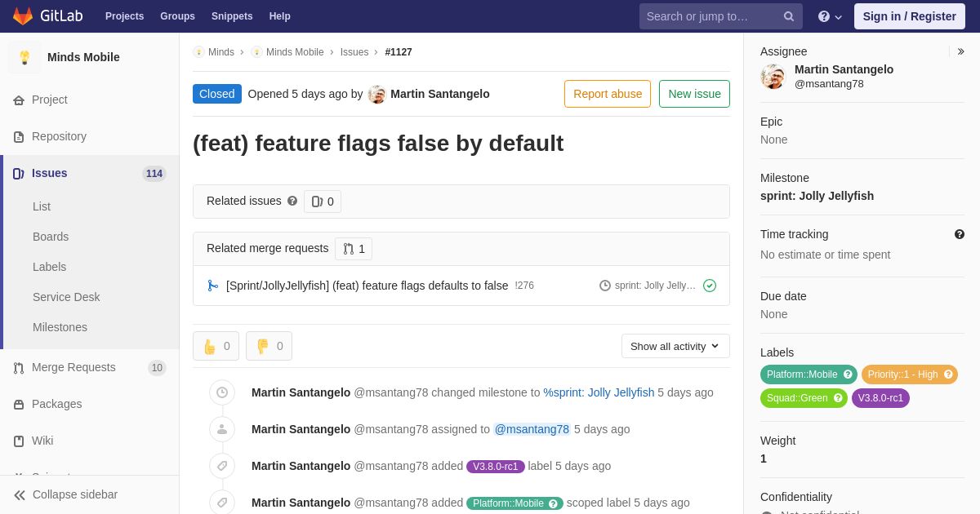
Task: Click the Collapse sidebar double-arrow icon
Action: 20,494
